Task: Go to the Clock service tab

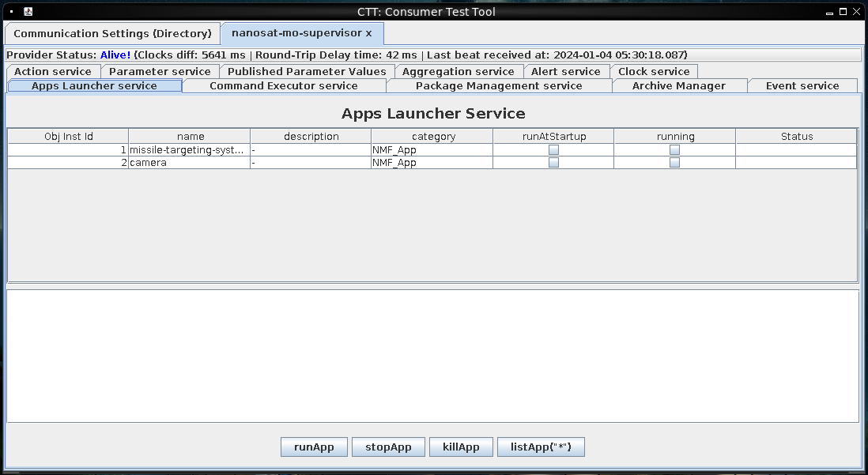Action: [653, 71]
